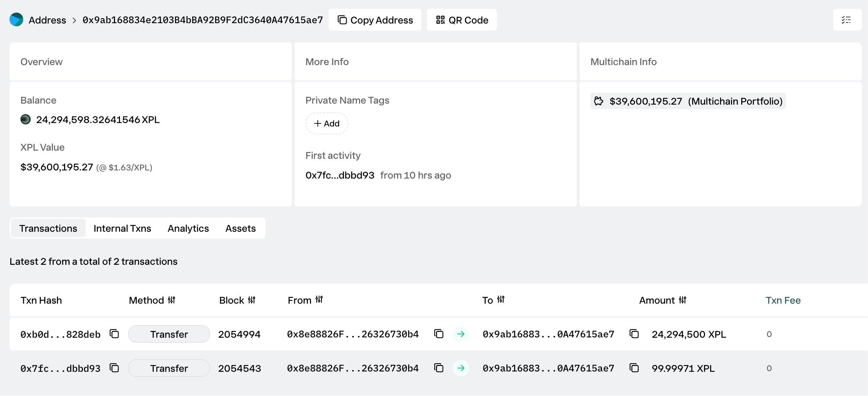Open block 2054994 link

click(x=239, y=334)
